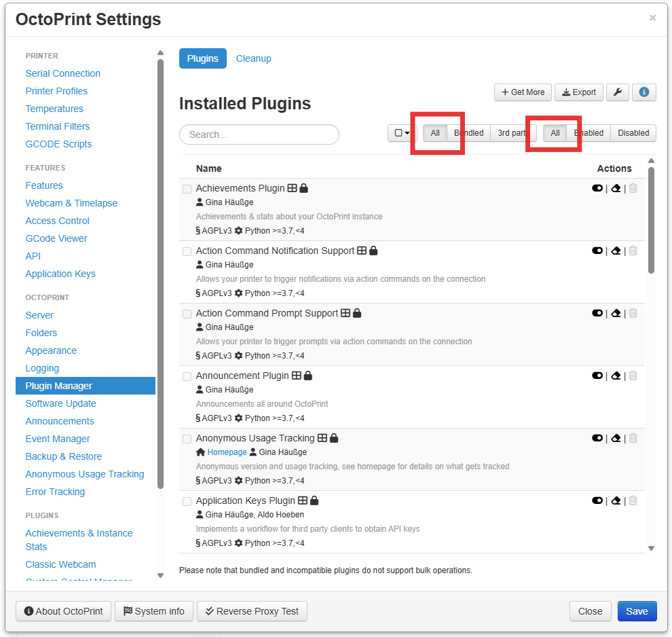Image resolution: width=672 pixels, height=637 pixels.
Task: Click the Anonymous Usage Tracking home icon
Action: pyautogui.click(x=200, y=452)
